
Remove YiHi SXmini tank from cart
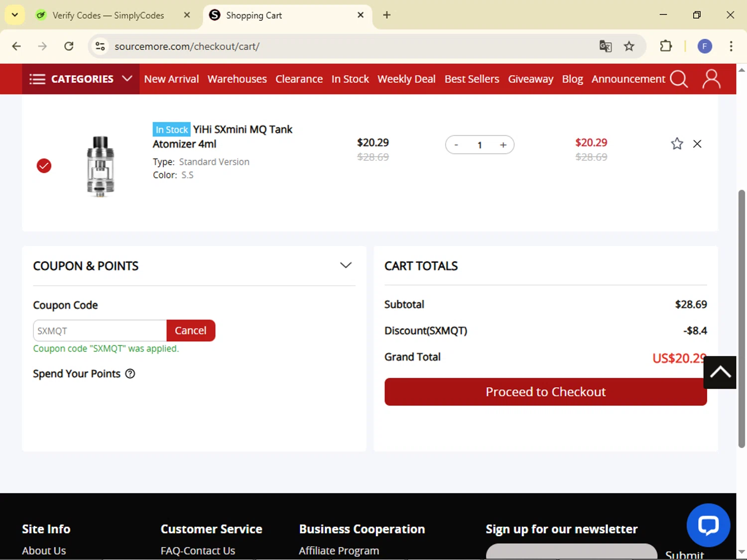[697, 144]
